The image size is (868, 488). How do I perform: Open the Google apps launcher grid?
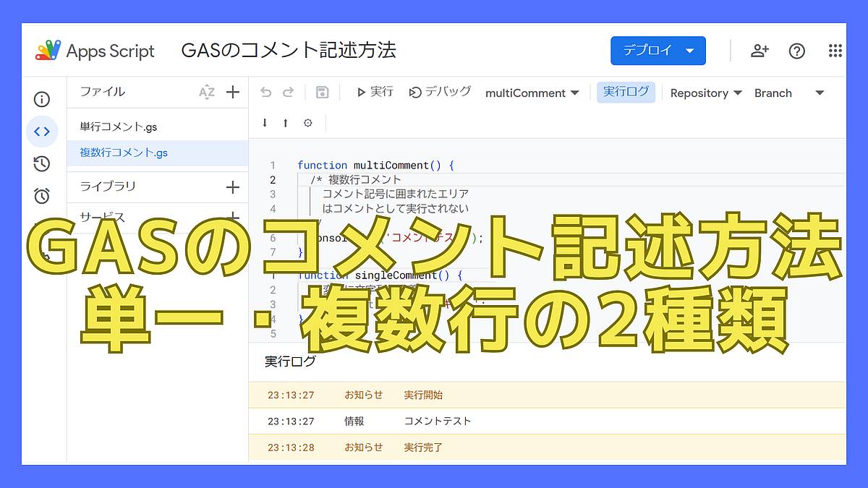point(835,51)
